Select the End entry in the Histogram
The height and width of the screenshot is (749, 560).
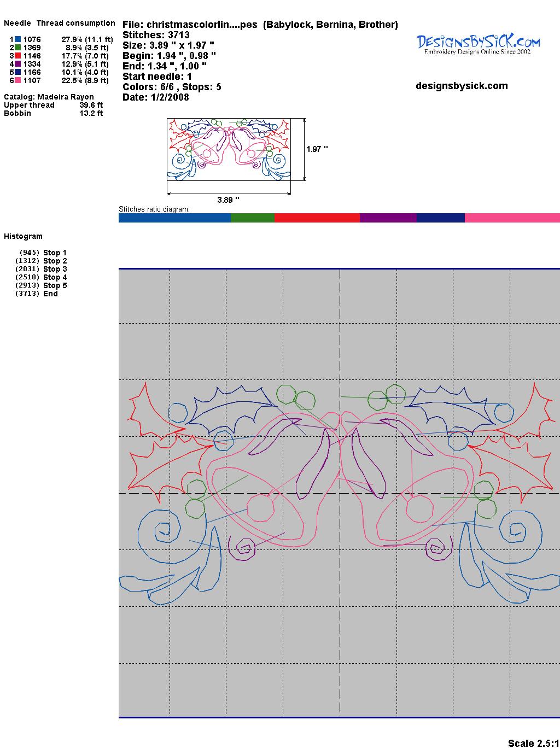pyautogui.click(x=50, y=294)
